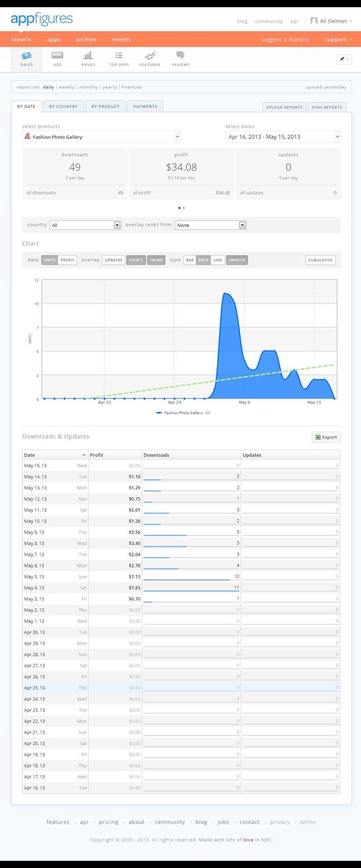
Task: Open the reports menu
Action: click(x=21, y=39)
